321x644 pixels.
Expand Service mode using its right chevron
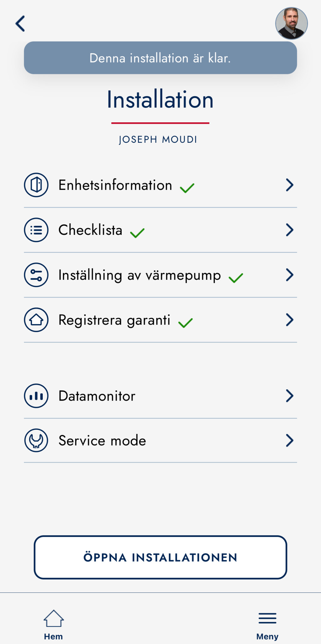290,441
